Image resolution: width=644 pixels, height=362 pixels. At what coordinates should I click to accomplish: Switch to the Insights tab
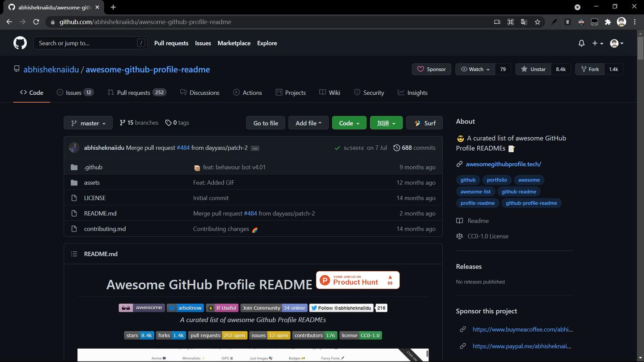click(x=412, y=93)
